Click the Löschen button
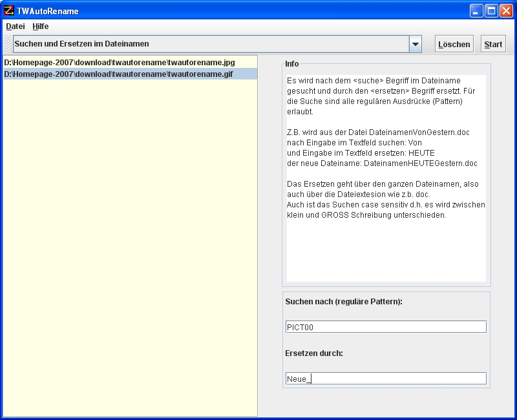Image resolution: width=517 pixels, height=420 pixels. pos(454,44)
